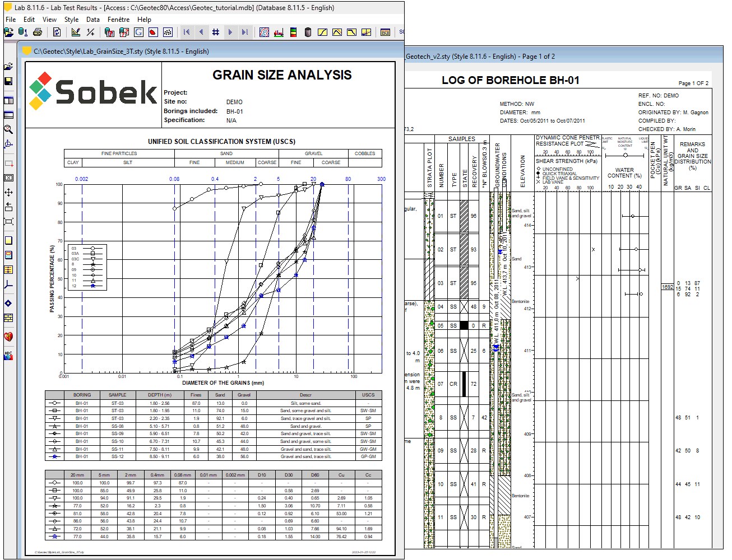Select the magnifier zoom tool in sidebar
Screen dimensions: 732x560
point(8,129)
